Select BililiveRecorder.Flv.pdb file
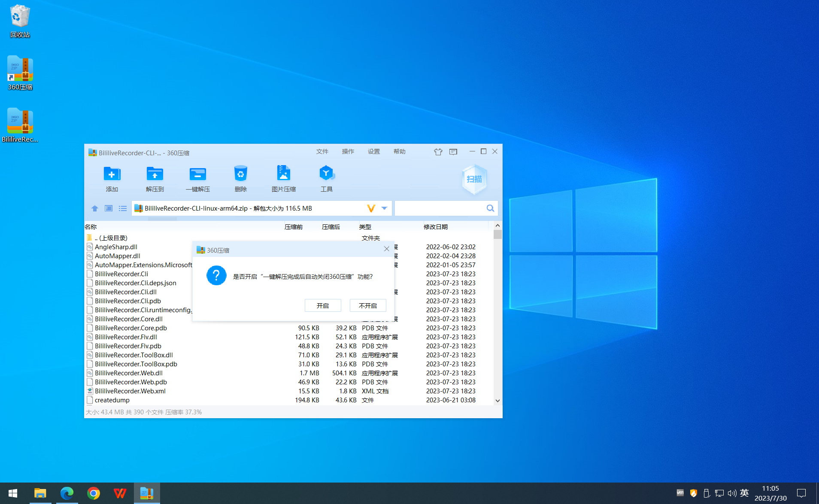 pos(288,346)
